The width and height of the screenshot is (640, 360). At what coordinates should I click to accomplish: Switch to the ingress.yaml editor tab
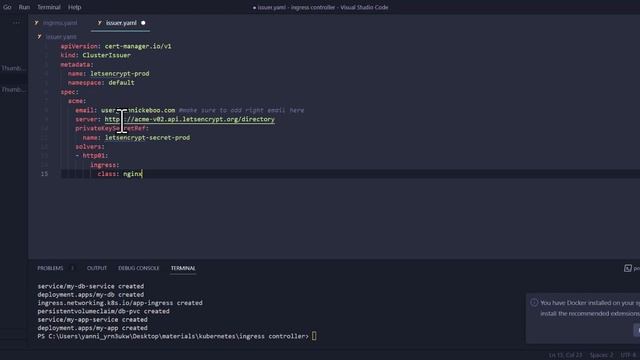(60, 23)
